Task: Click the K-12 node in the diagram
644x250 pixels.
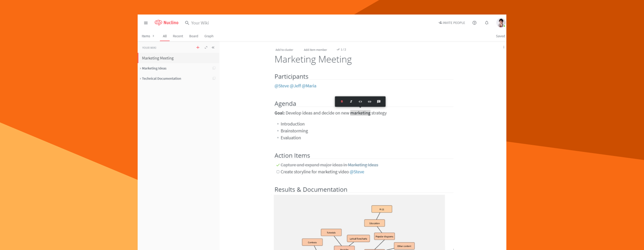Action: click(382, 209)
